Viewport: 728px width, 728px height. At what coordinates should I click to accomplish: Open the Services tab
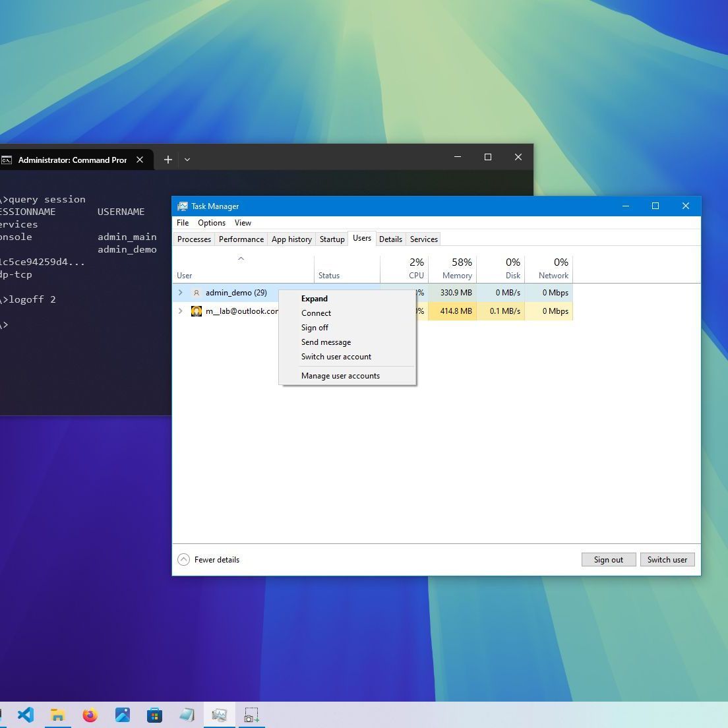tap(423, 239)
